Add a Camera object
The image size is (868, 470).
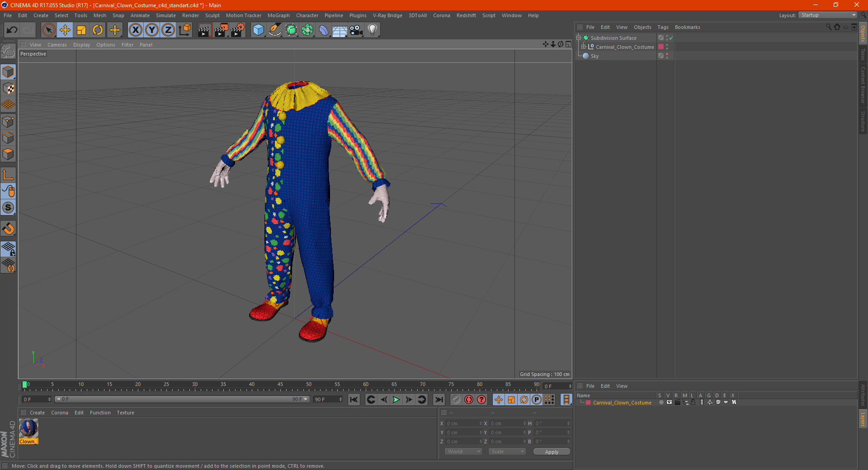click(x=356, y=30)
